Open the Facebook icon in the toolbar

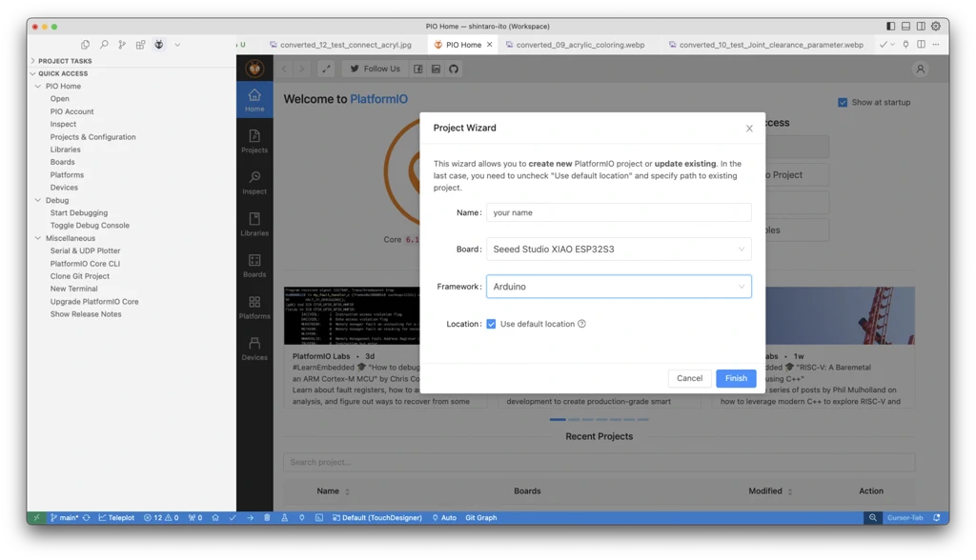click(x=418, y=70)
